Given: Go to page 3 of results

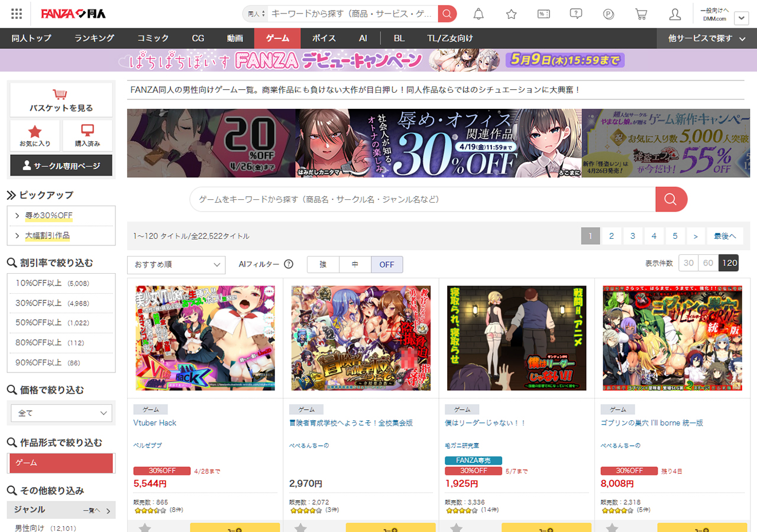Looking at the screenshot, I should [x=632, y=236].
